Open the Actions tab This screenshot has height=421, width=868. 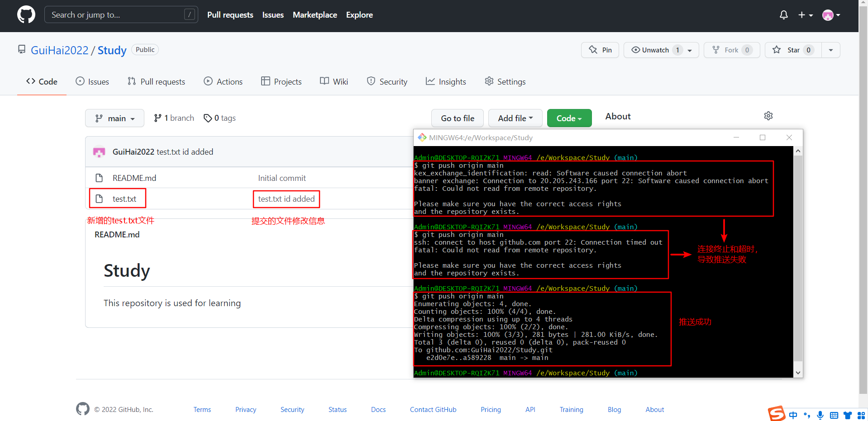click(x=223, y=81)
